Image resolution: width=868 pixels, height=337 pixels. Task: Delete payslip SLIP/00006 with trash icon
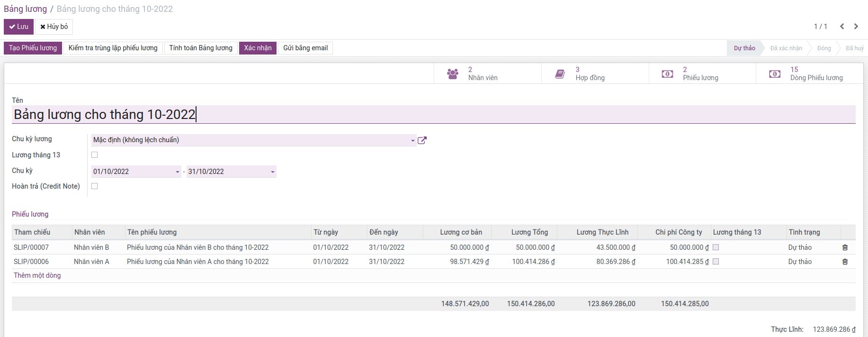pyautogui.click(x=845, y=262)
